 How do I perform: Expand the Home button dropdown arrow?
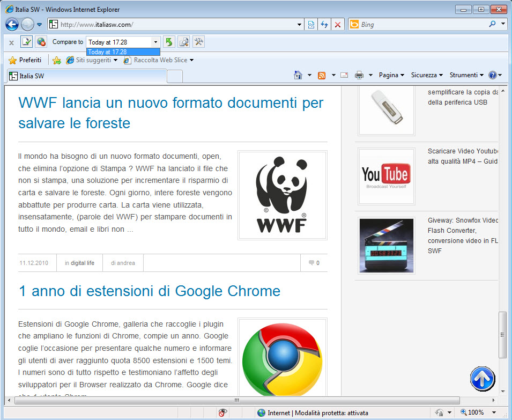click(x=309, y=75)
